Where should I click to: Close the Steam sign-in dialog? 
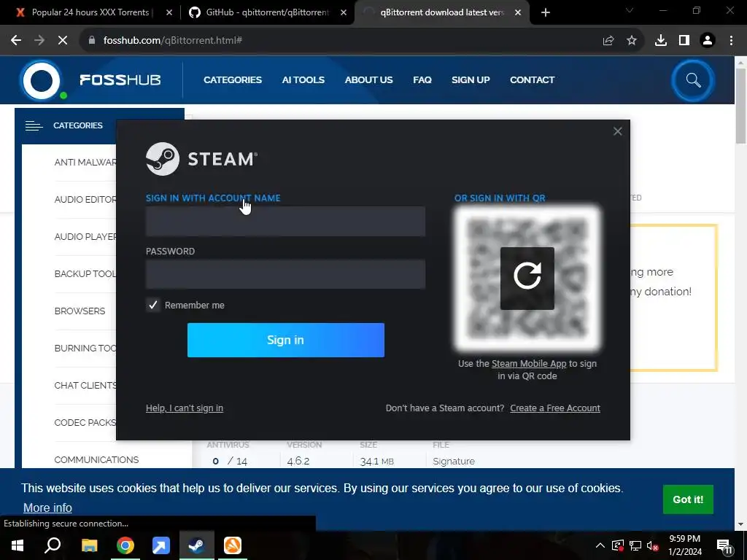coord(617,131)
